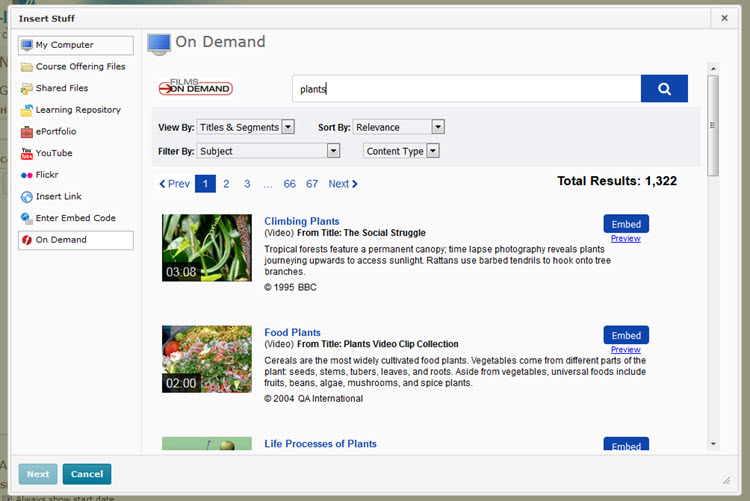Click the vertical scrollbar thumb
This screenshot has height=501, width=750.
point(713,125)
